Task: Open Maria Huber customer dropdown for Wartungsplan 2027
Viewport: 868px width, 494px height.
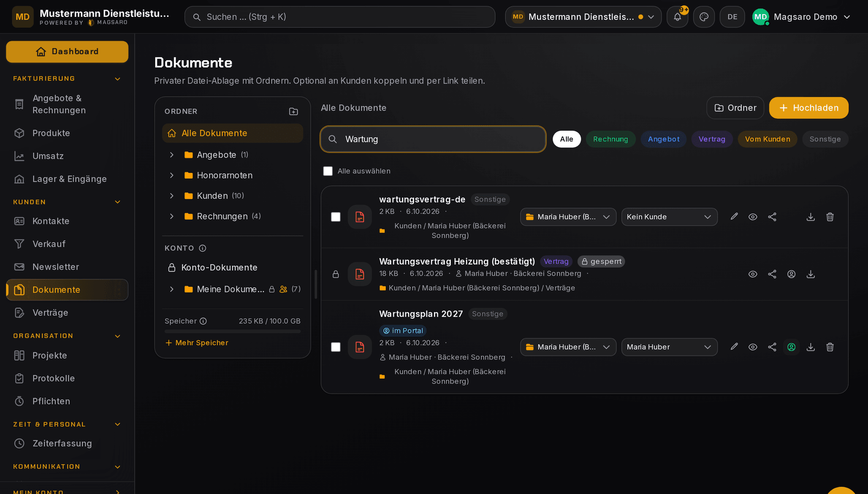Action: coord(669,347)
